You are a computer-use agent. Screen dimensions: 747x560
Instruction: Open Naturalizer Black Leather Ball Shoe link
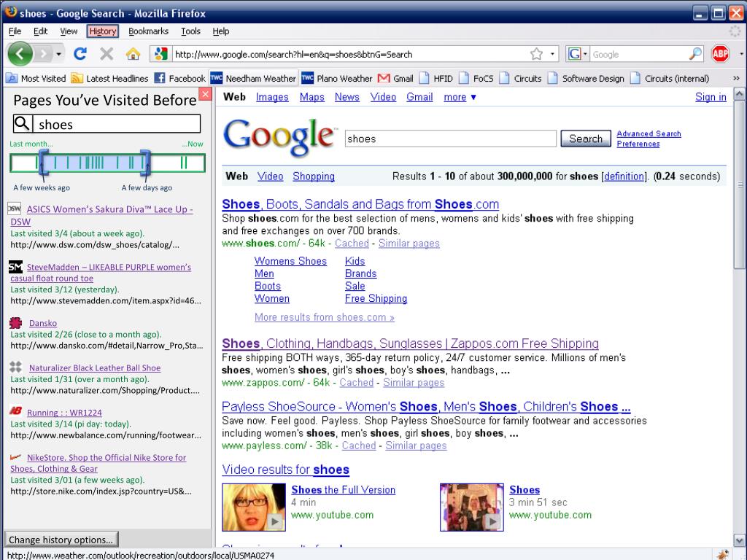pyautogui.click(x=95, y=367)
